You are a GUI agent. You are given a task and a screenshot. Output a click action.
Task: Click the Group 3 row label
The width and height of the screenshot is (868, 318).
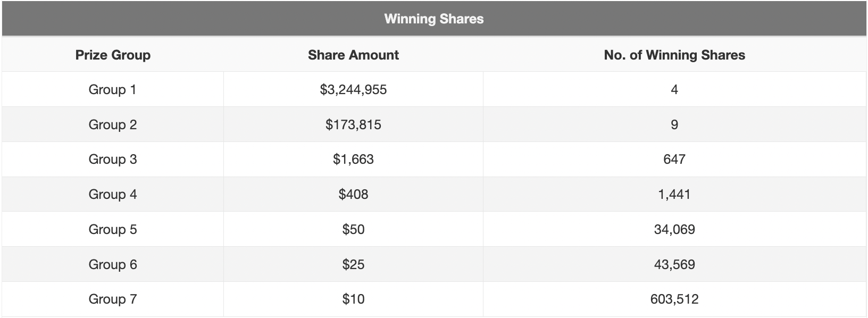(x=113, y=159)
